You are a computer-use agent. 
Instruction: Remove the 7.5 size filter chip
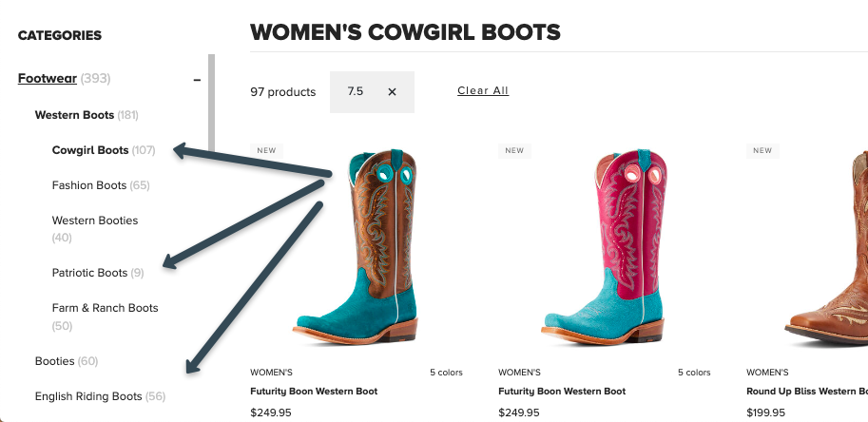(x=392, y=92)
